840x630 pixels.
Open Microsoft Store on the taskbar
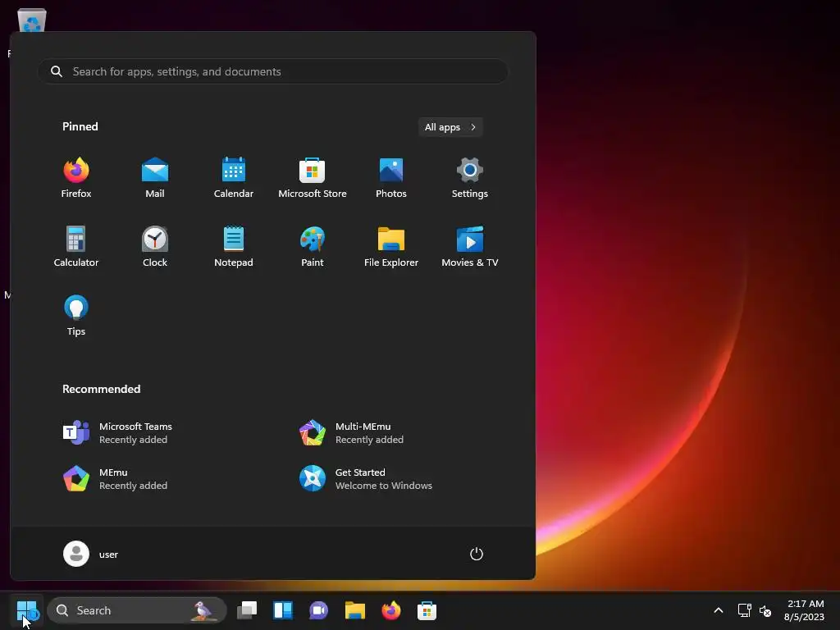(x=427, y=610)
